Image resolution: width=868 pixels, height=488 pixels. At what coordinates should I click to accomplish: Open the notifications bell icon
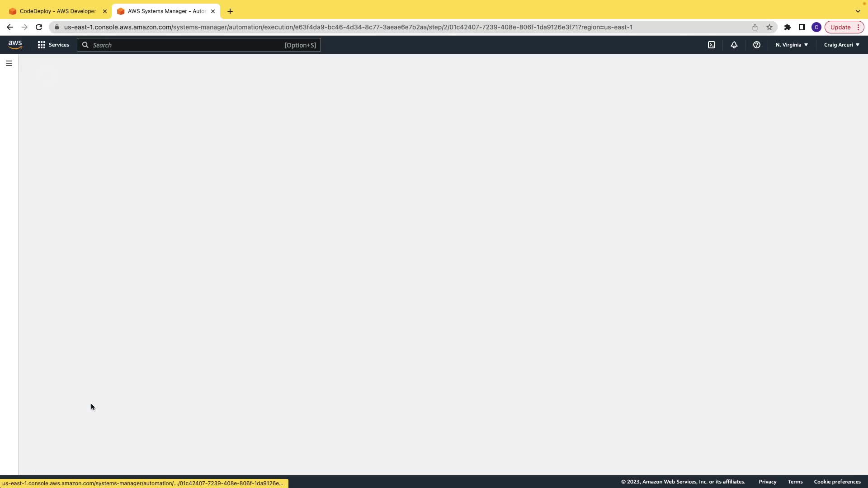(x=734, y=45)
